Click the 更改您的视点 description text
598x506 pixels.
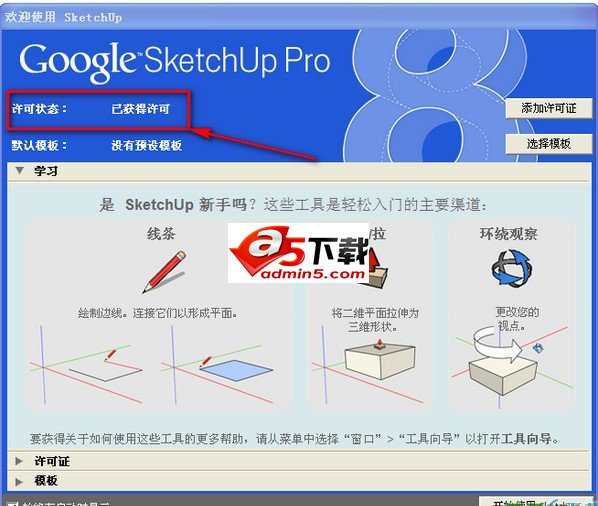517,319
